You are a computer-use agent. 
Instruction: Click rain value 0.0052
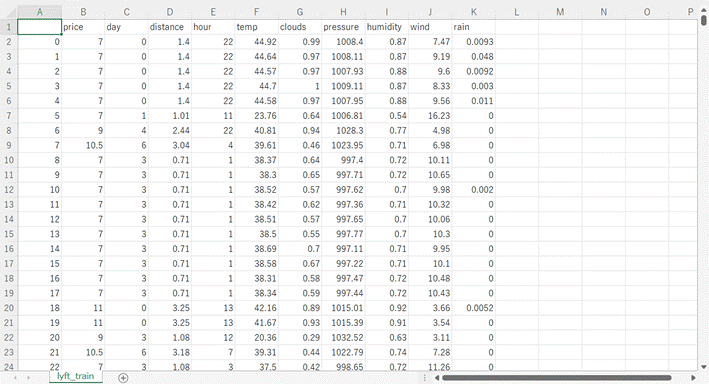tap(474, 308)
